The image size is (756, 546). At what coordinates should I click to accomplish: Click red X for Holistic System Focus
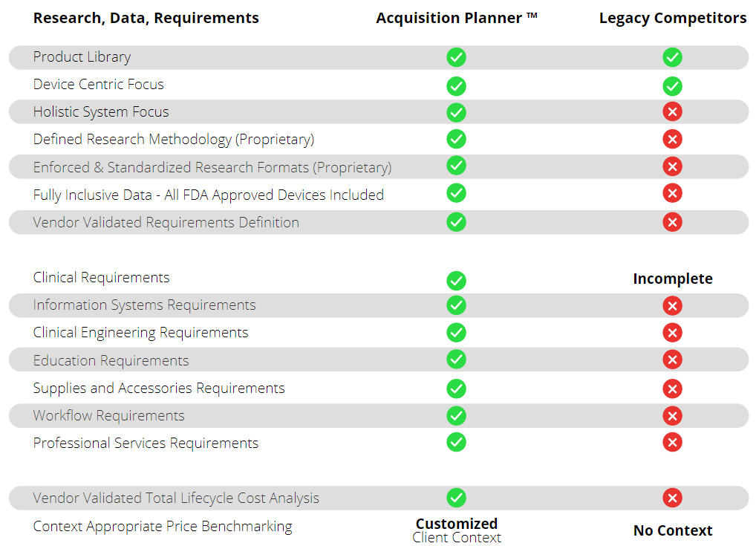[x=672, y=112]
